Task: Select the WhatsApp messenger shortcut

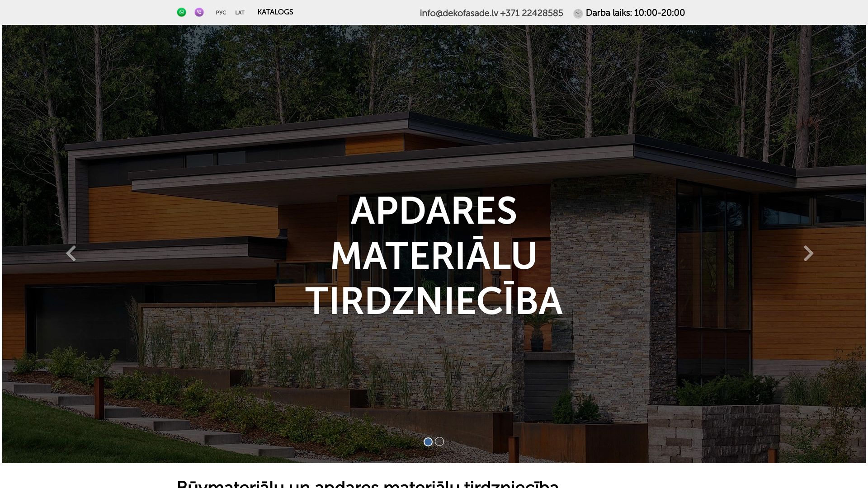Action: [x=182, y=12]
